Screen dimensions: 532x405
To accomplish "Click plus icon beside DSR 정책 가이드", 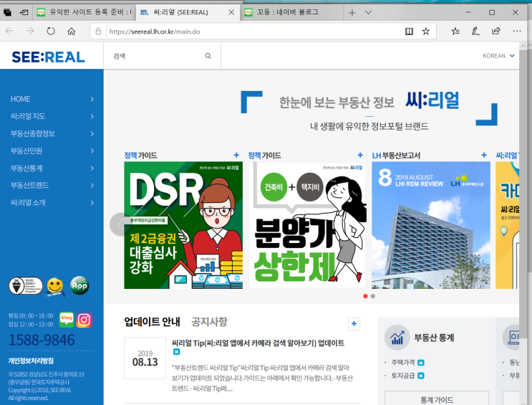I will (x=236, y=156).
